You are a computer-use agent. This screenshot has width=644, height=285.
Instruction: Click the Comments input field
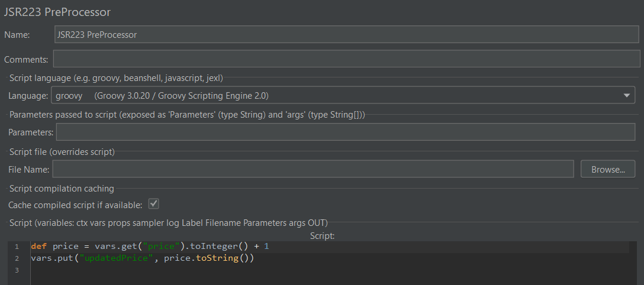(x=347, y=59)
